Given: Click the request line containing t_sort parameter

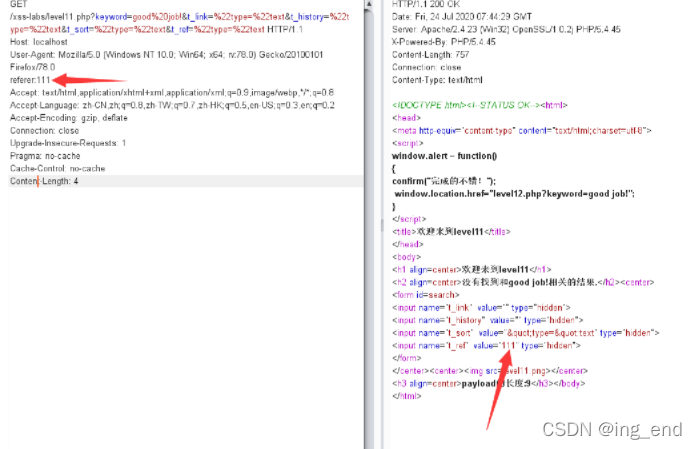Looking at the screenshot, I should click(156, 29).
